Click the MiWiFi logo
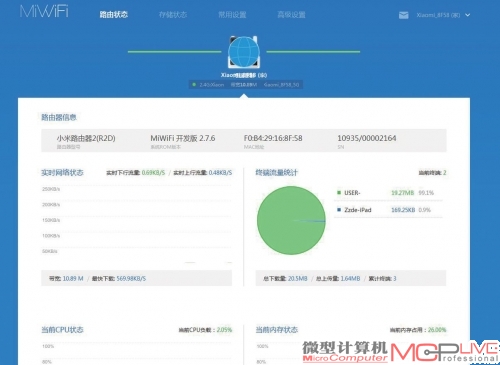 click(x=44, y=11)
